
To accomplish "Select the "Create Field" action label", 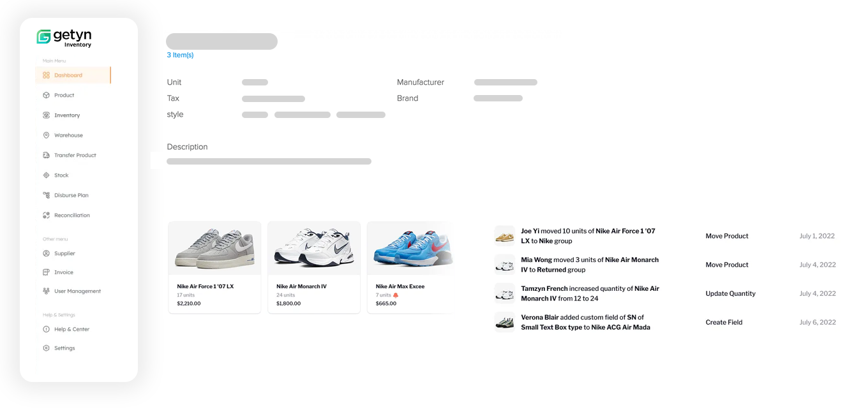I will 724,322.
